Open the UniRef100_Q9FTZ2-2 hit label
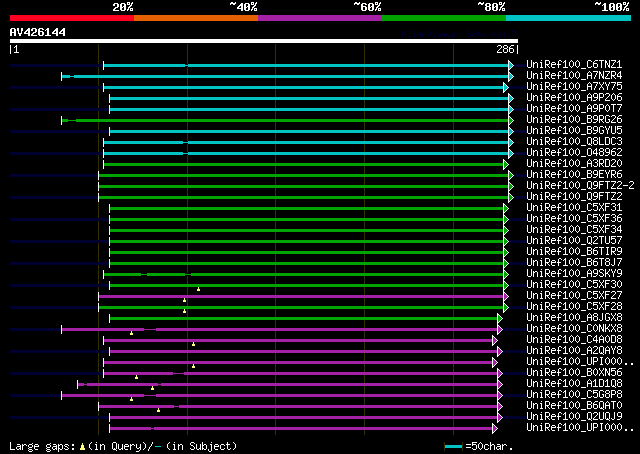 pyautogui.click(x=579, y=186)
